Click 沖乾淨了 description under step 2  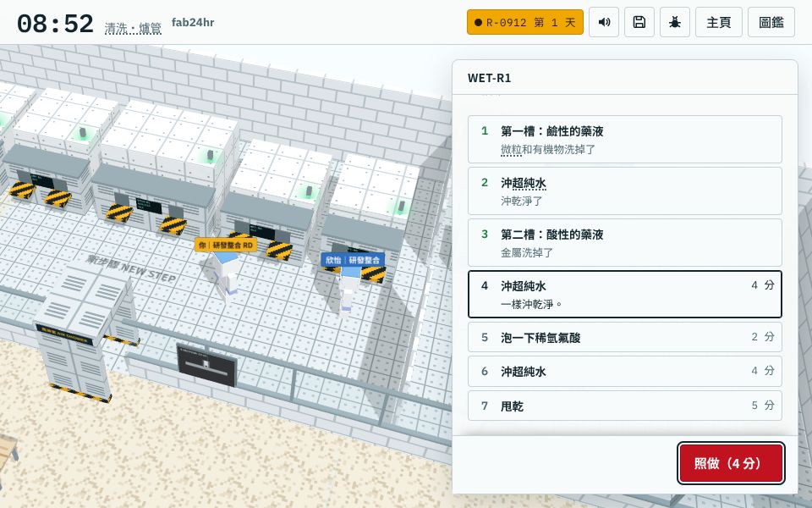522,201
